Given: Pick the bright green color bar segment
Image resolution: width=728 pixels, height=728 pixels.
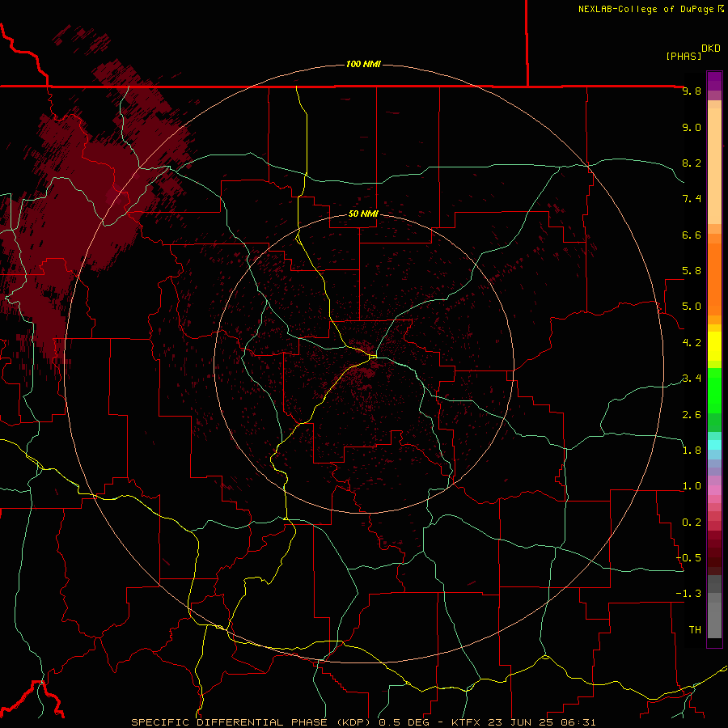Looking at the screenshot, I should click(714, 391).
